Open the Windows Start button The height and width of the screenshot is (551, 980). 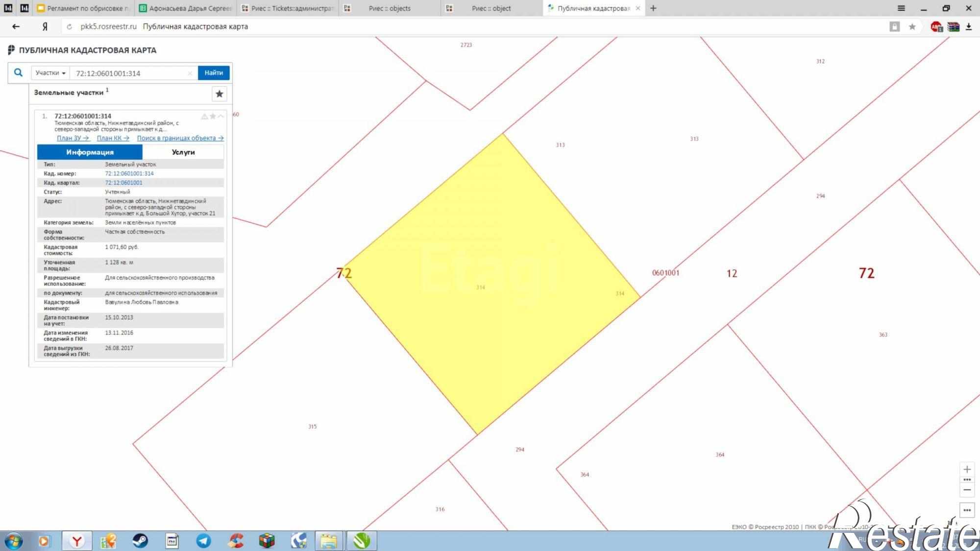tap(13, 541)
